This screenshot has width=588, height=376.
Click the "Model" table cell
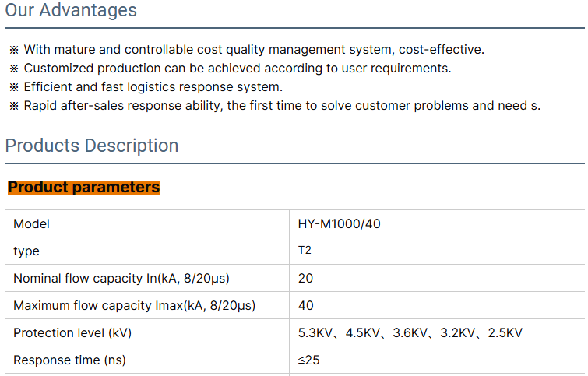(31, 224)
